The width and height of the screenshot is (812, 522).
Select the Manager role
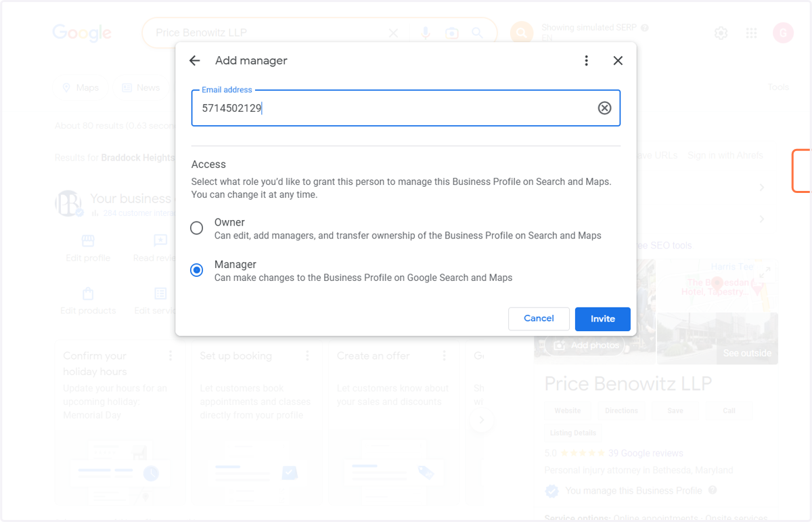point(197,270)
